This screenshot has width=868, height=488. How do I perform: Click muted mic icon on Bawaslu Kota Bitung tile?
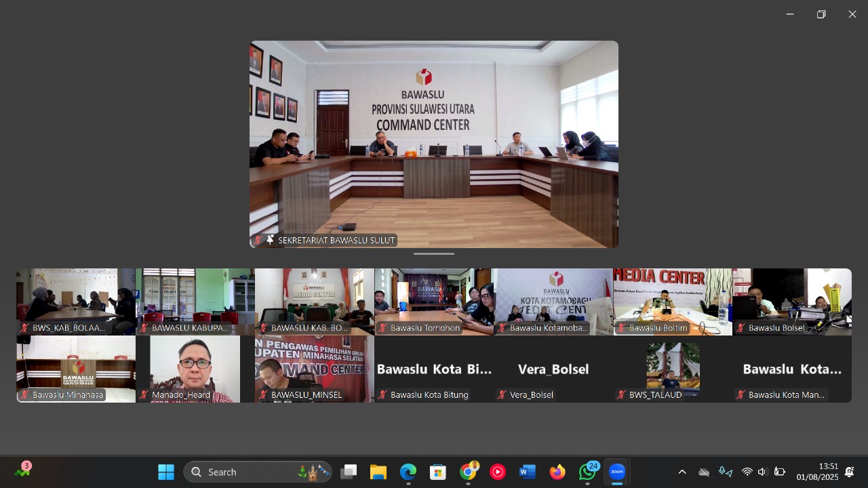tap(383, 394)
